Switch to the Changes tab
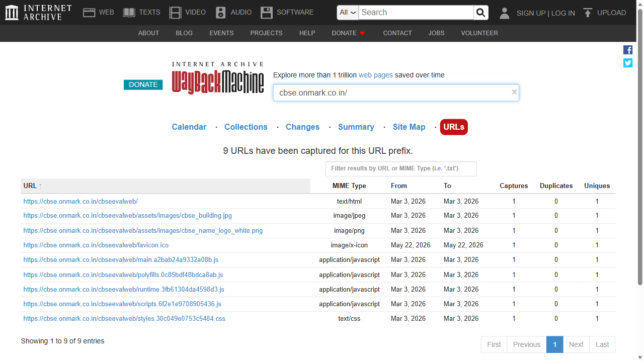The height and width of the screenshot is (362, 644). pos(302,127)
